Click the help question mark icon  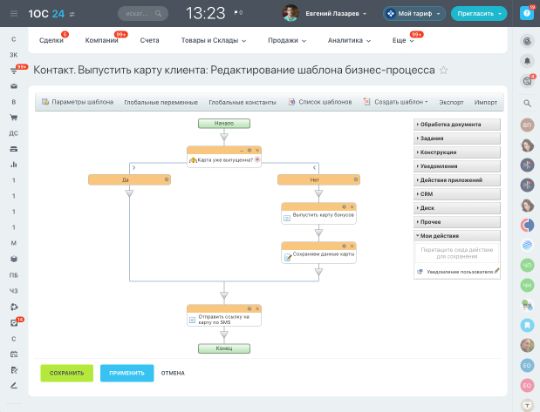pyautogui.click(x=527, y=13)
